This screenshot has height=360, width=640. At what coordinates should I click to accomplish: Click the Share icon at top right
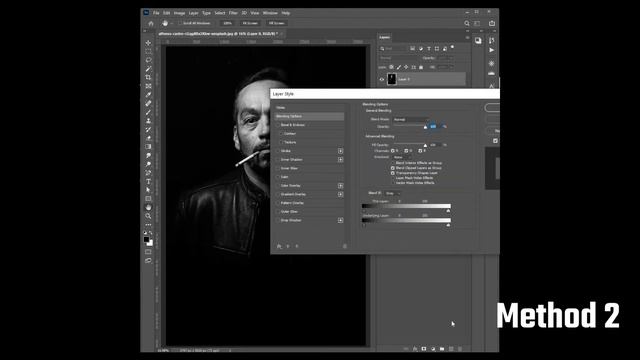[x=492, y=23]
